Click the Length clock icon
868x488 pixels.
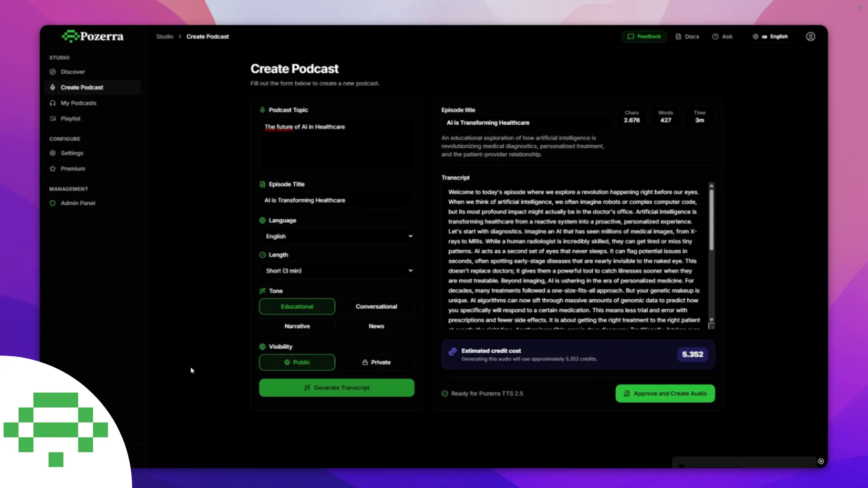tap(262, 255)
